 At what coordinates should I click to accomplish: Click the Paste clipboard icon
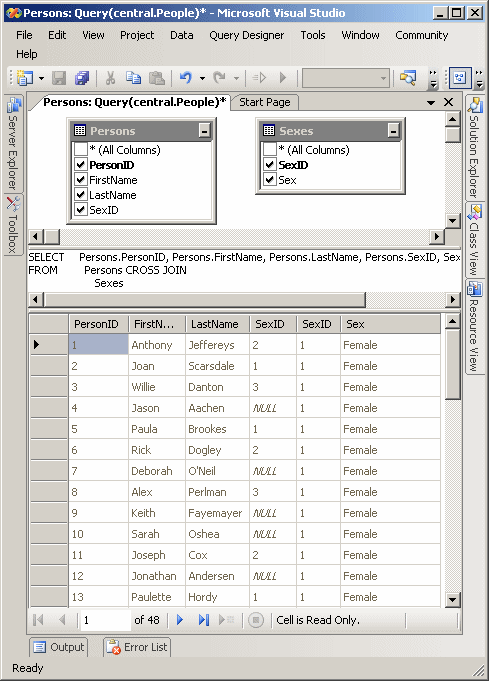(x=156, y=78)
